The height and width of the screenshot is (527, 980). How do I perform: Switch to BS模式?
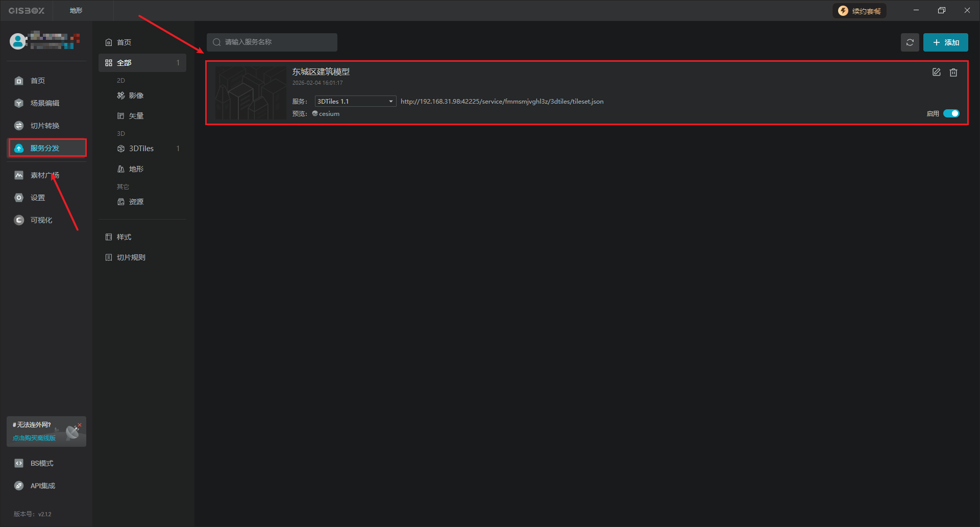point(41,463)
